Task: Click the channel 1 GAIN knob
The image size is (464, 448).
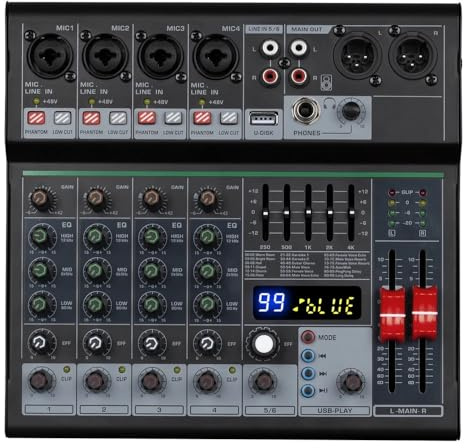Action: tap(41, 199)
